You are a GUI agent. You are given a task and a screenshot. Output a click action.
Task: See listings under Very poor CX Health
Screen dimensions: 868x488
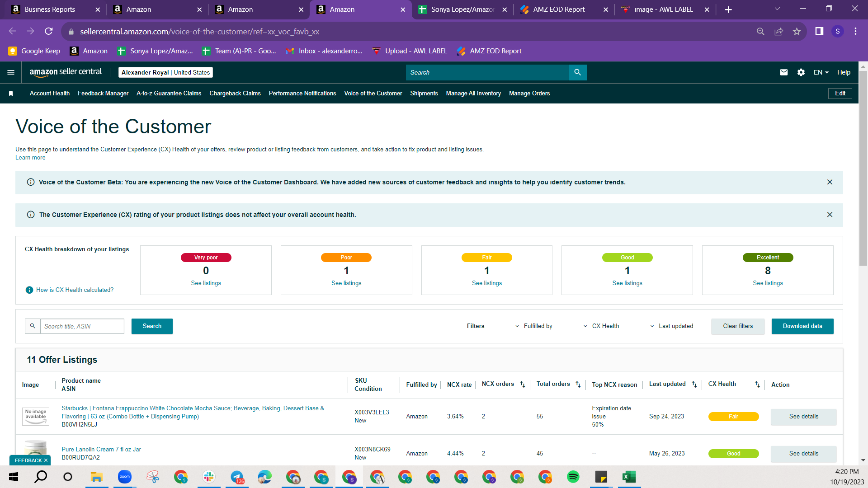pos(206,283)
